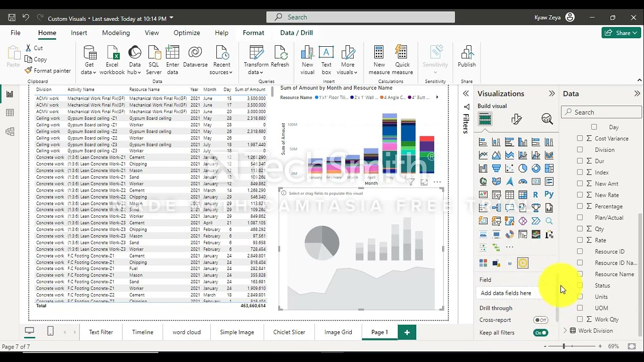The width and height of the screenshot is (644, 362).
Task: Click the Data pane search field
Action: point(602,112)
